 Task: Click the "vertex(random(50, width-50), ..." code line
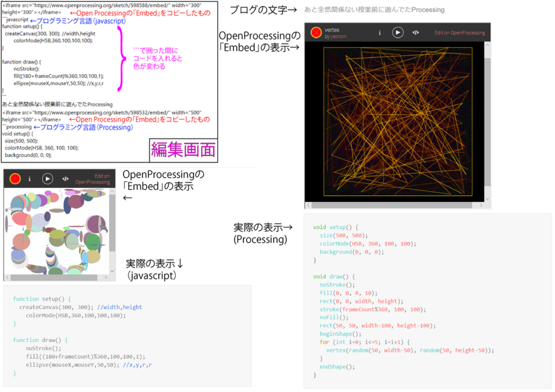coord(410,350)
